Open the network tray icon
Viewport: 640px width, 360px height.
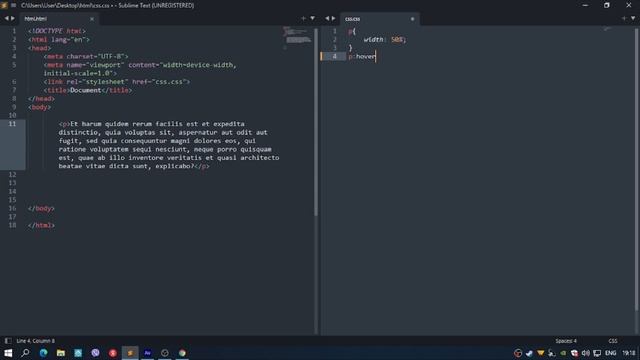pyautogui.click(x=597, y=353)
